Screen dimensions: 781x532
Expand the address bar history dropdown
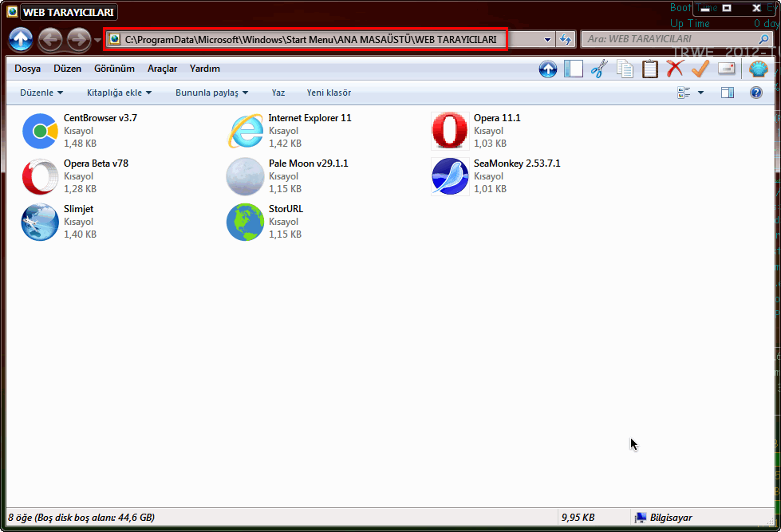click(x=547, y=39)
